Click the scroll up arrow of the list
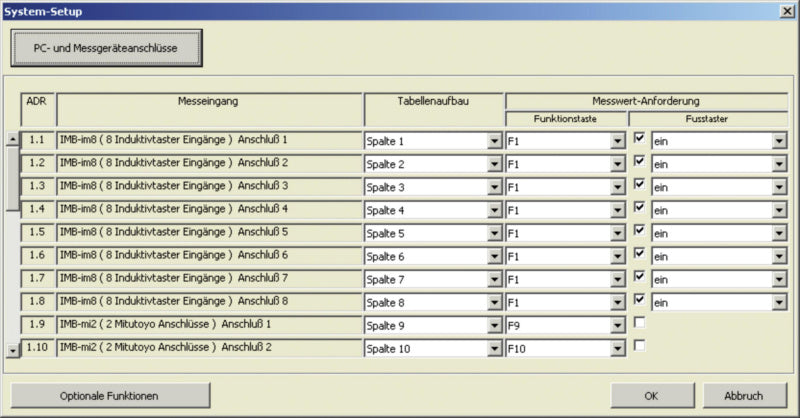The image size is (800, 418). [x=12, y=140]
